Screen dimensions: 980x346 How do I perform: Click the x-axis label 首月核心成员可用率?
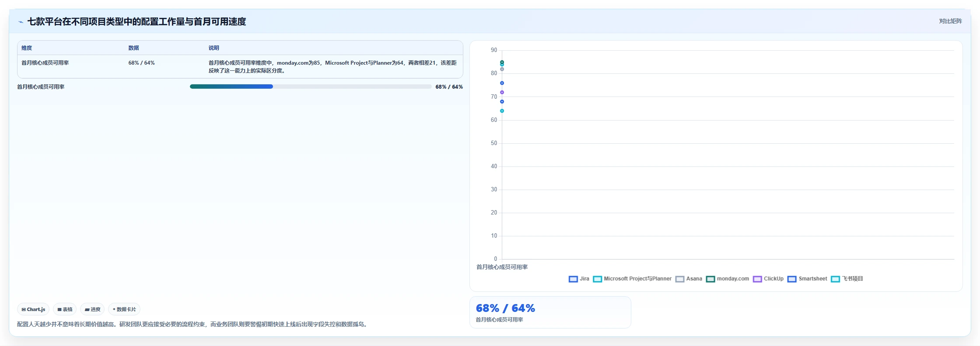(x=502, y=267)
